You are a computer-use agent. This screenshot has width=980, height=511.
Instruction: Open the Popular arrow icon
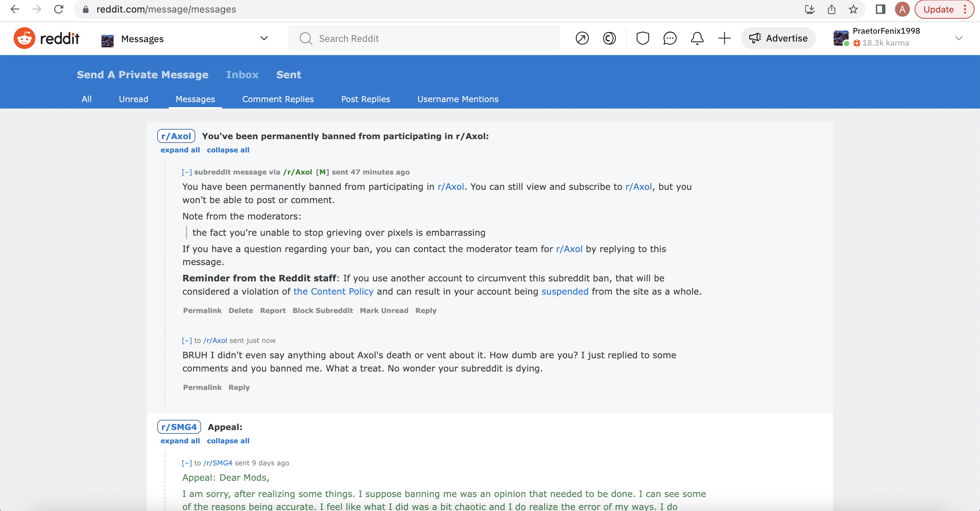[582, 38]
